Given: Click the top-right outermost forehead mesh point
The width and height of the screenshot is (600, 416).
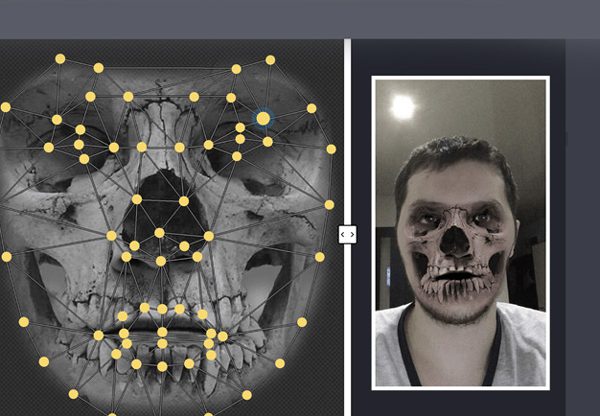Looking at the screenshot, I should (x=270, y=60).
